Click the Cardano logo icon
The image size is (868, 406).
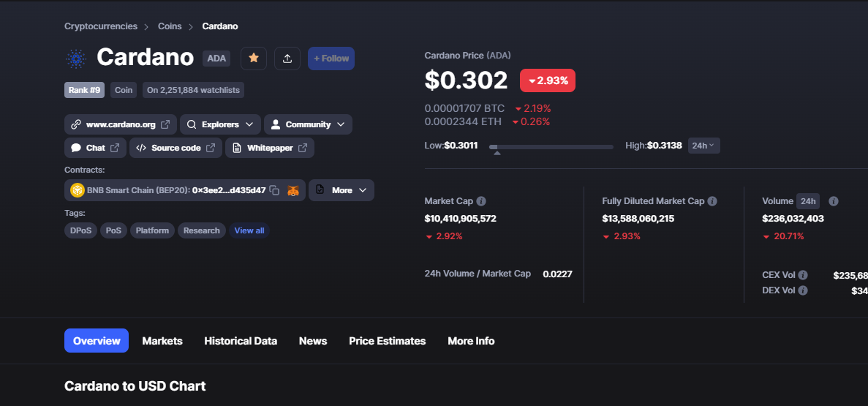click(76, 59)
